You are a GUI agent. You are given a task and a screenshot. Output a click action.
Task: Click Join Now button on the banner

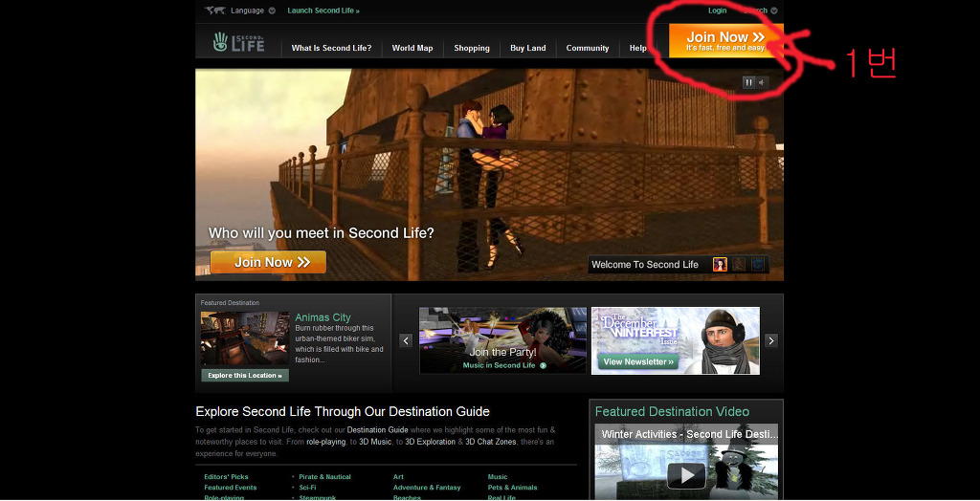click(x=268, y=262)
